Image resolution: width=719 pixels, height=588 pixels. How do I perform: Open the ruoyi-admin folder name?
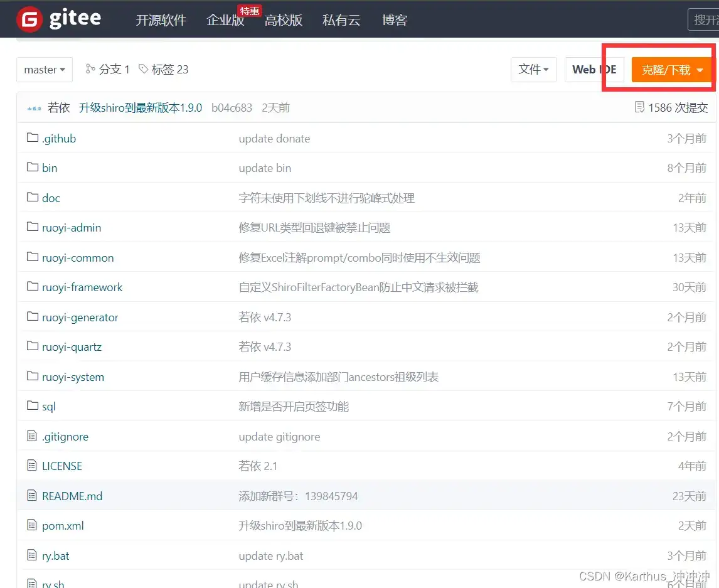point(72,228)
